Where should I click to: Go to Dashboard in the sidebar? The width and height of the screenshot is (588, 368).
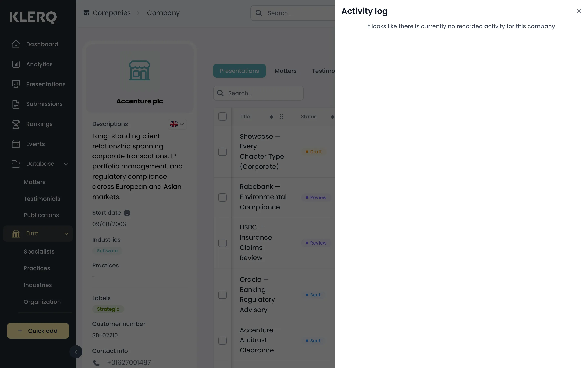click(x=42, y=44)
